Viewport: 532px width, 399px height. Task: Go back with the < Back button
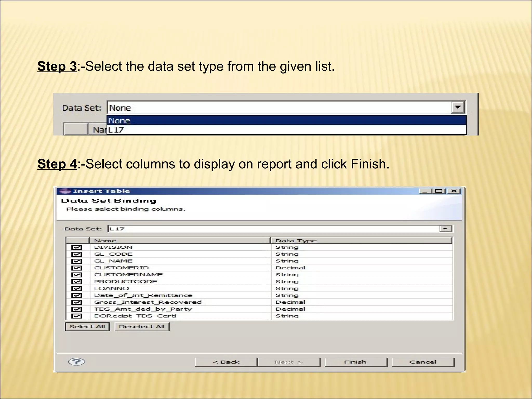click(x=226, y=362)
